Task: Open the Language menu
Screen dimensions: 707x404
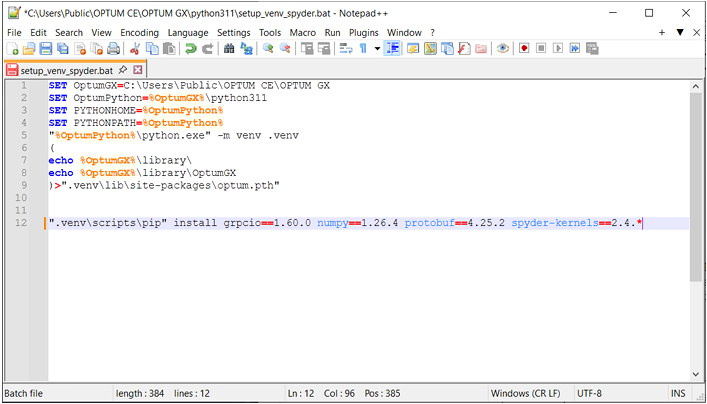Action: click(188, 32)
